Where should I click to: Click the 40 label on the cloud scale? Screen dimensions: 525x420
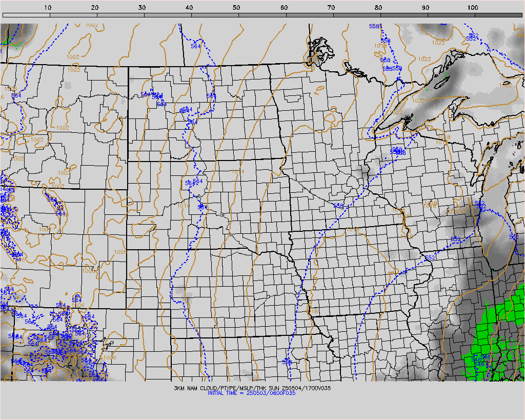point(190,8)
